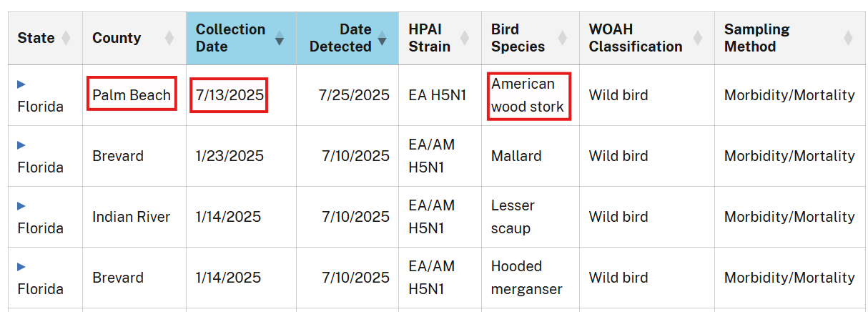Select the American wood stork cell
Image resolution: width=868 pixels, height=312 pixels.
(x=528, y=96)
